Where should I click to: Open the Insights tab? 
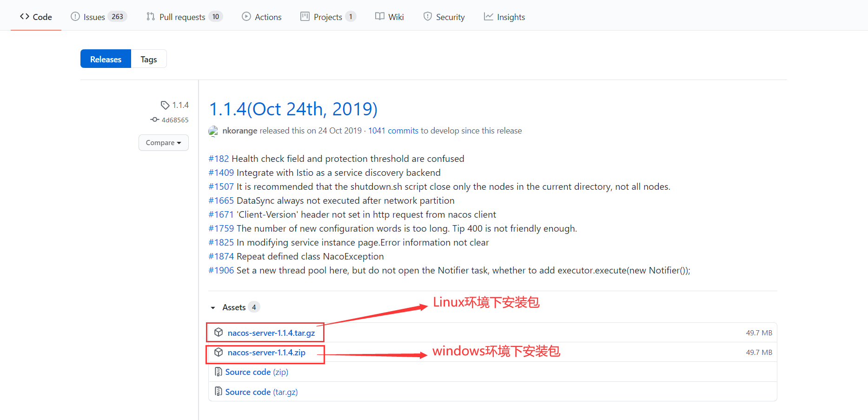pyautogui.click(x=504, y=17)
